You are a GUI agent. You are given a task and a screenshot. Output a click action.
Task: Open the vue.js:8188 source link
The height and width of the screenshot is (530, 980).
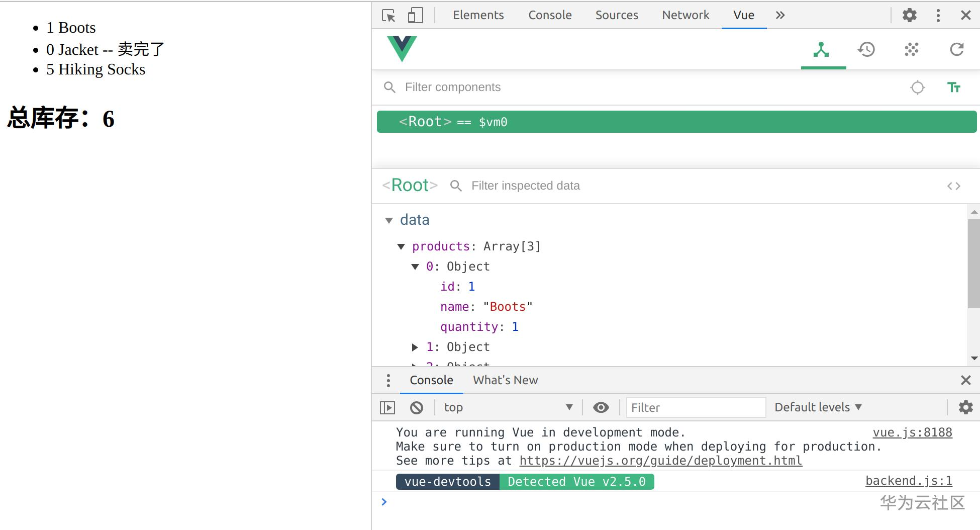[x=912, y=432]
